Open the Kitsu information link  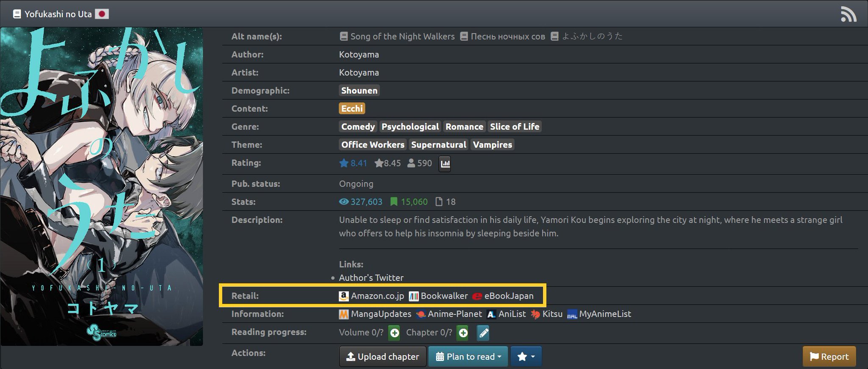546,314
